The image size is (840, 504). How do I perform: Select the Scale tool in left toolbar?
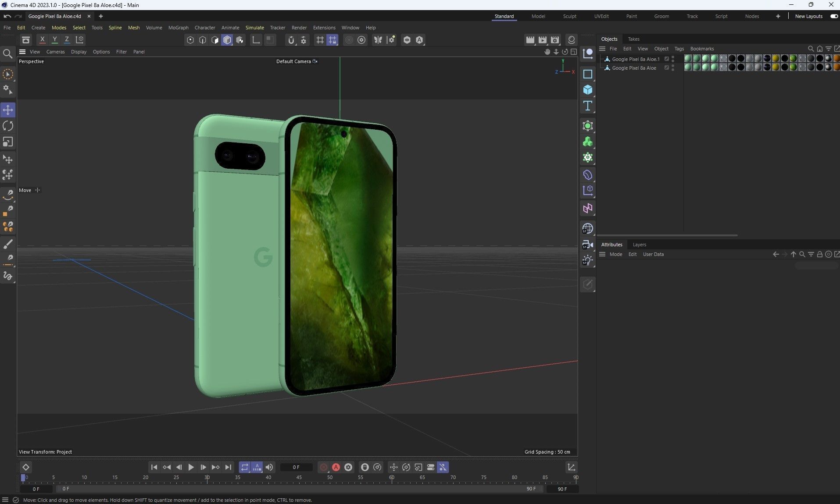point(8,142)
